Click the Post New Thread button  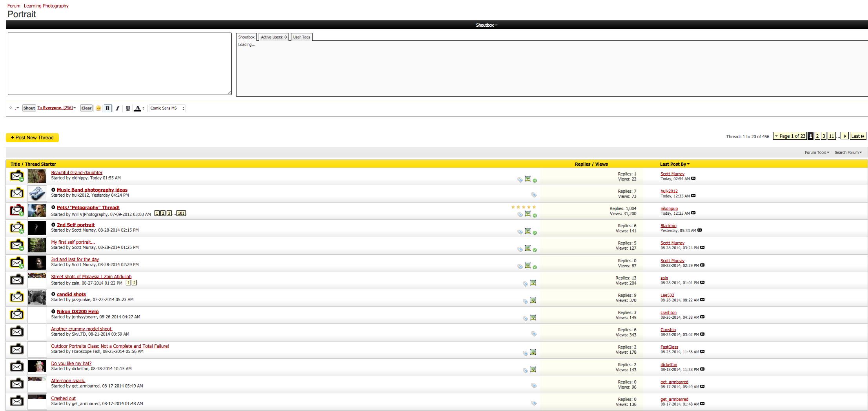click(x=32, y=138)
